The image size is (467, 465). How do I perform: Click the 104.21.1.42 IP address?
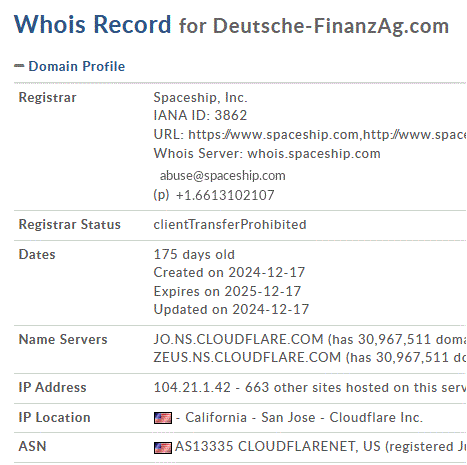coord(192,388)
